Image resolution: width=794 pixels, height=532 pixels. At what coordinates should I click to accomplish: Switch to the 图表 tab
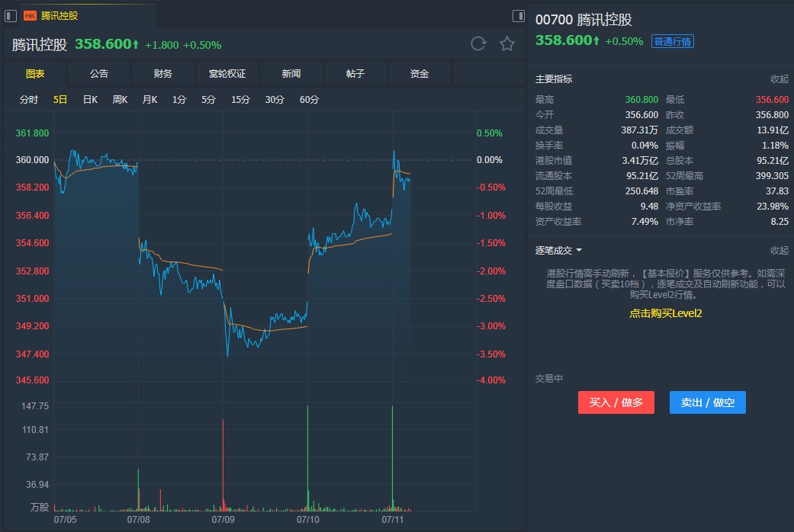coord(35,74)
